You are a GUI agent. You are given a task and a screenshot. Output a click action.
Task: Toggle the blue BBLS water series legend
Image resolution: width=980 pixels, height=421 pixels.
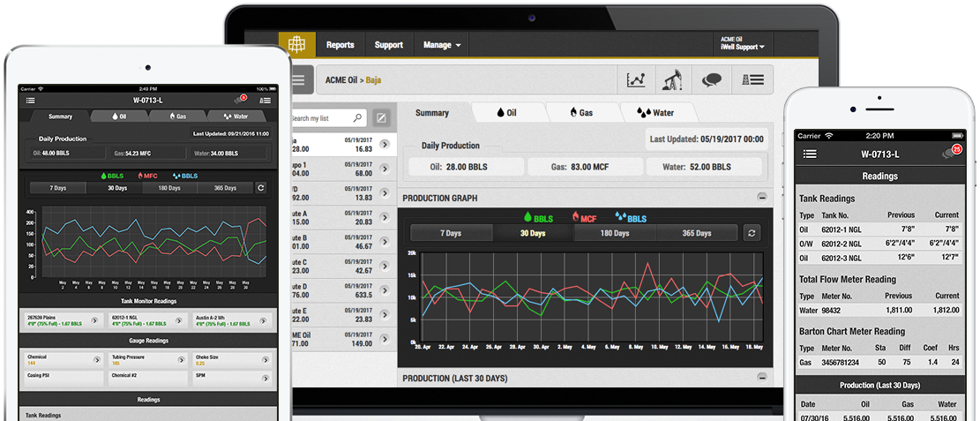click(x=632, y=215)
